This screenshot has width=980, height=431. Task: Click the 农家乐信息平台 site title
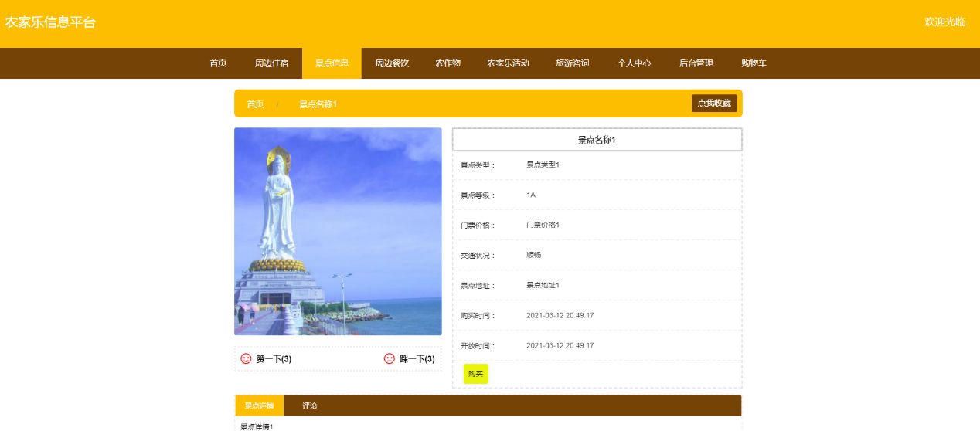click(x=50, y=22)
